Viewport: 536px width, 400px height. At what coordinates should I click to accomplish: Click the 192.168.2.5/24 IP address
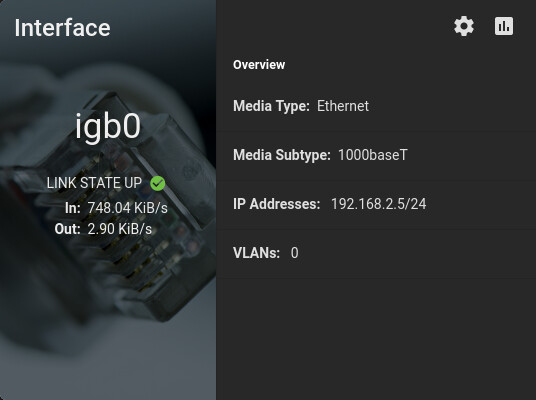[379, 204]
